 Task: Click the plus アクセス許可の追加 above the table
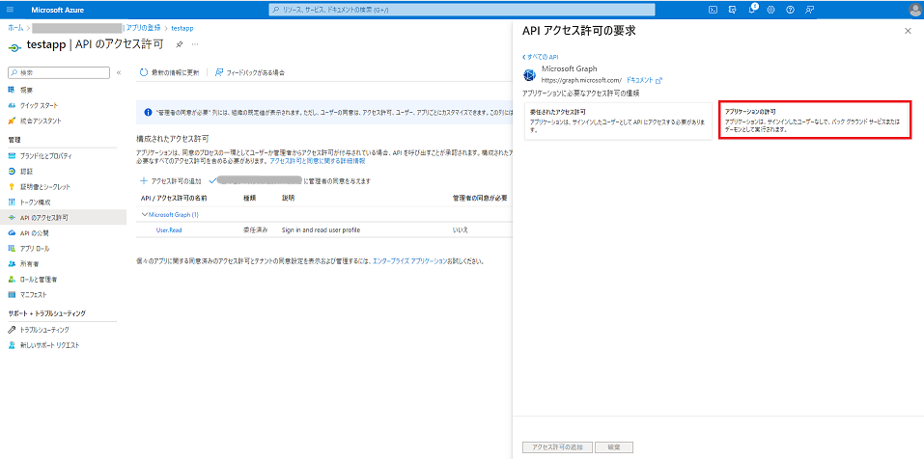pyautogui.click(x=171, y=181)
